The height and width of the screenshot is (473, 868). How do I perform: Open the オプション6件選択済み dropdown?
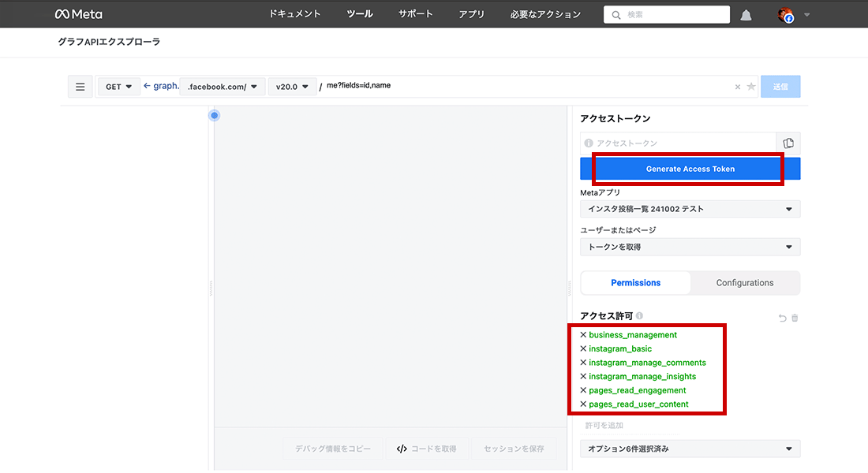point(690,449)
